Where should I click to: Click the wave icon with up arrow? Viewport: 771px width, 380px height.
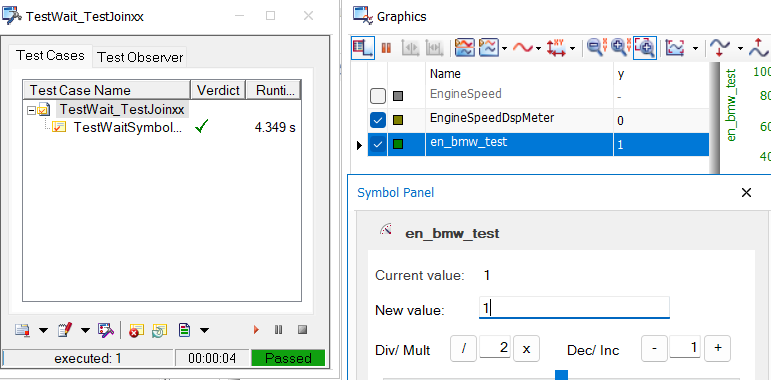point(759,48)
